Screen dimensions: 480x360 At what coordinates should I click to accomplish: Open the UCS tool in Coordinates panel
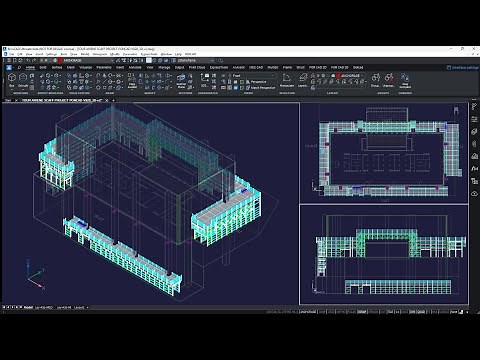click(204, 80)
